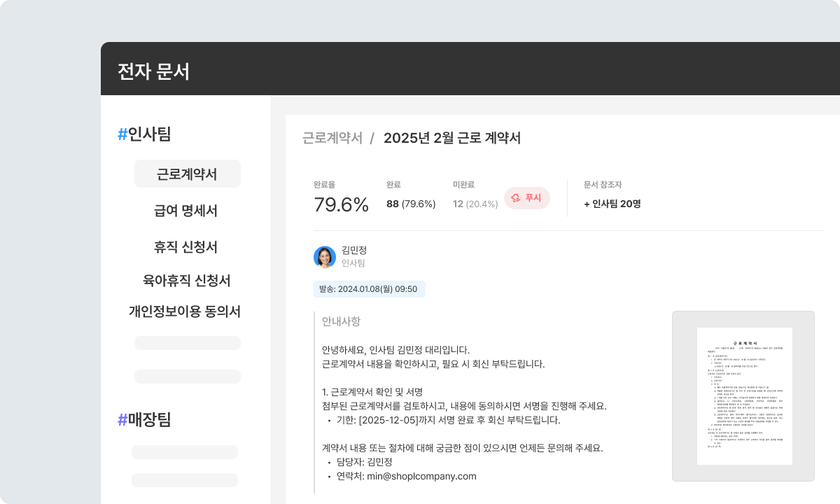
Task: Select 급여 명세서 in the sidebar
Action: (x=187, y=210)
